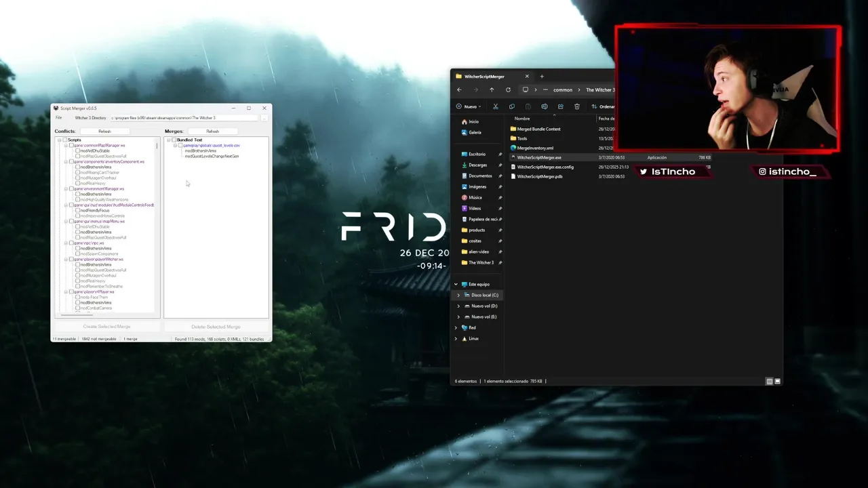Open a new Explorer tab with plus

[542, 77]
